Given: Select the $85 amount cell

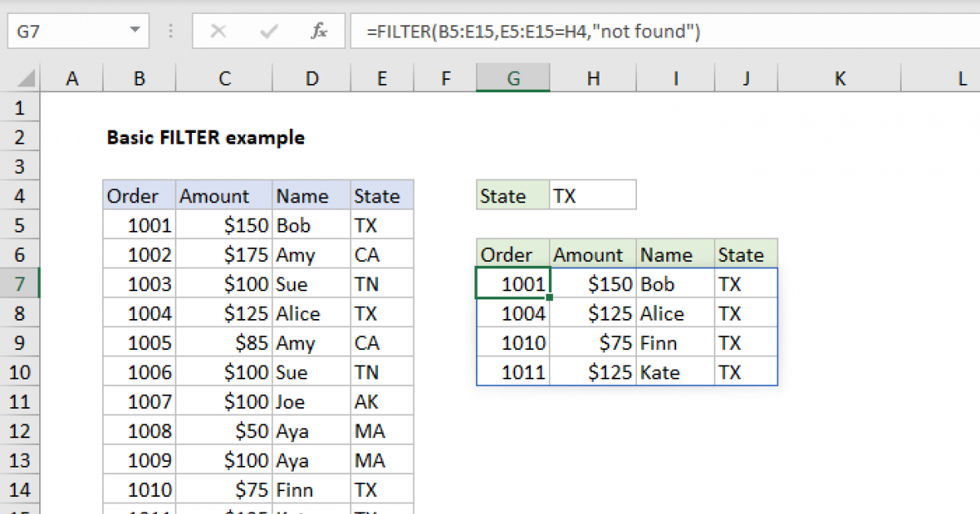Looking at the screenshot, I should click(224, 343).
